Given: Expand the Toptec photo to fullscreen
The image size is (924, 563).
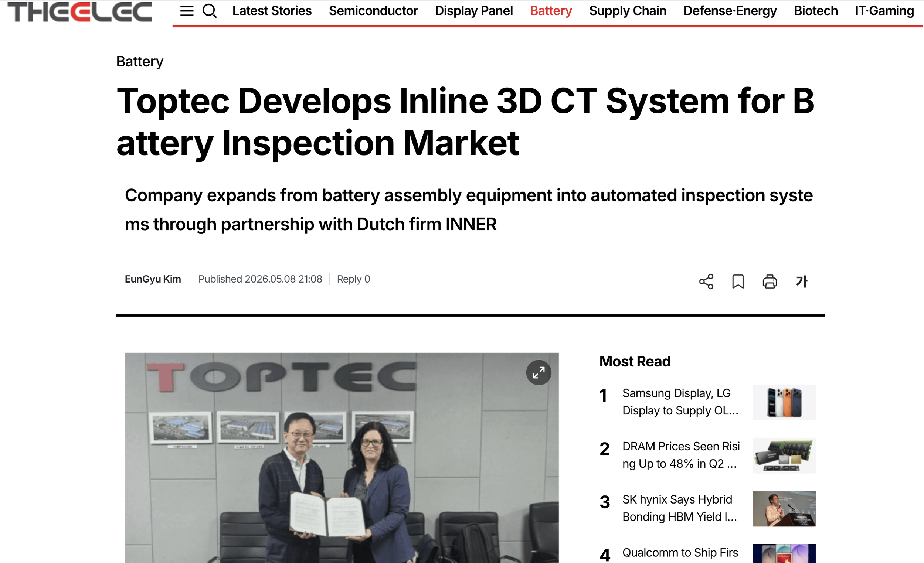Looking at the screenshot, I should 539,373.
